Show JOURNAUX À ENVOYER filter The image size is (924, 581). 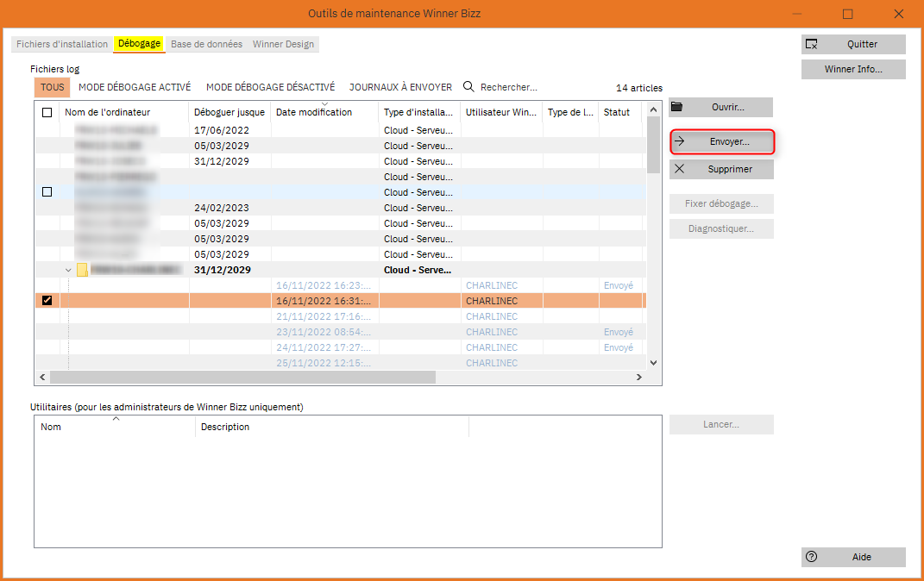tap(400, 87)
